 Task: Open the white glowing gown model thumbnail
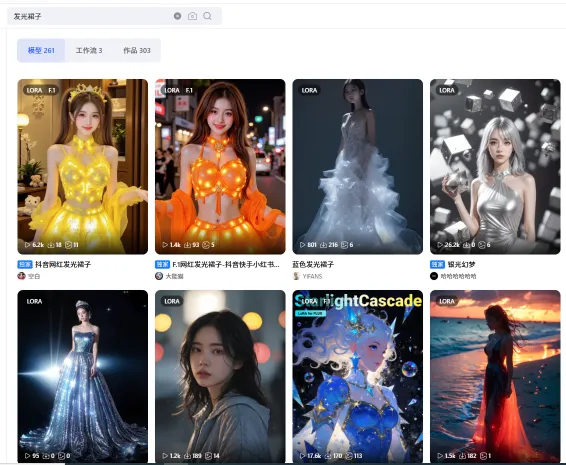click(357, 166)
